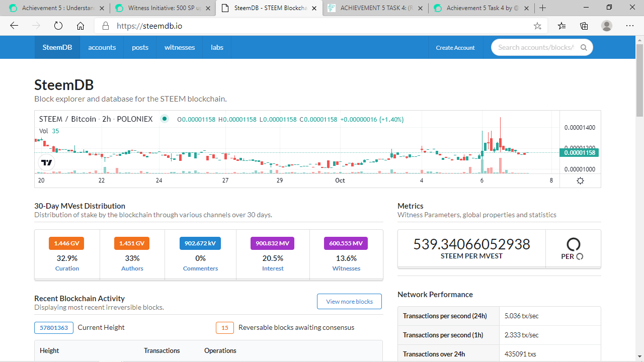Open the Curation link
644x362 pixels.
(x=67, y=268)
